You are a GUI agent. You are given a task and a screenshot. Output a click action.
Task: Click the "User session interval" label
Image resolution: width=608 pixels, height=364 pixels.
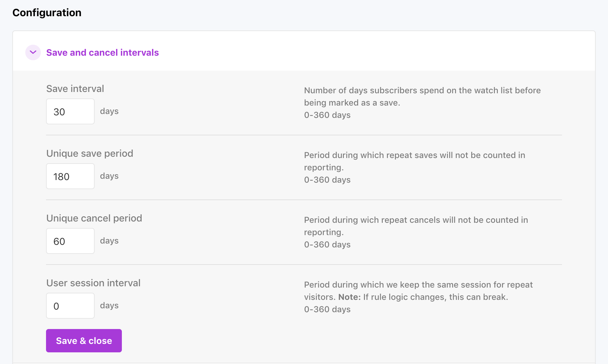coord(93,283)
